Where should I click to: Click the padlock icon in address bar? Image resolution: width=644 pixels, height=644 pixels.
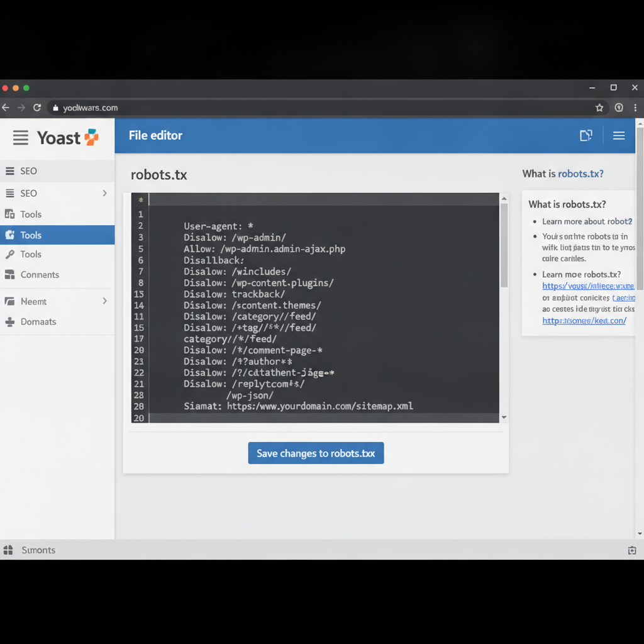(55, 108)
